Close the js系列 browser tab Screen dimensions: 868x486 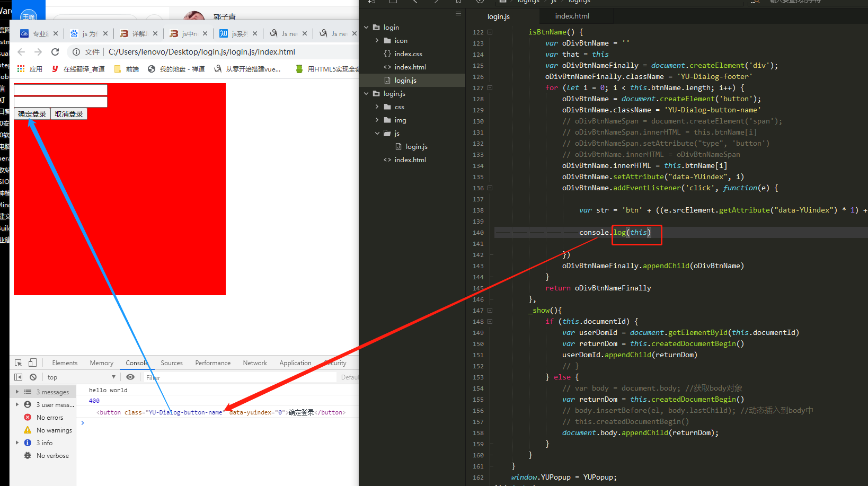tap(255, 33)
